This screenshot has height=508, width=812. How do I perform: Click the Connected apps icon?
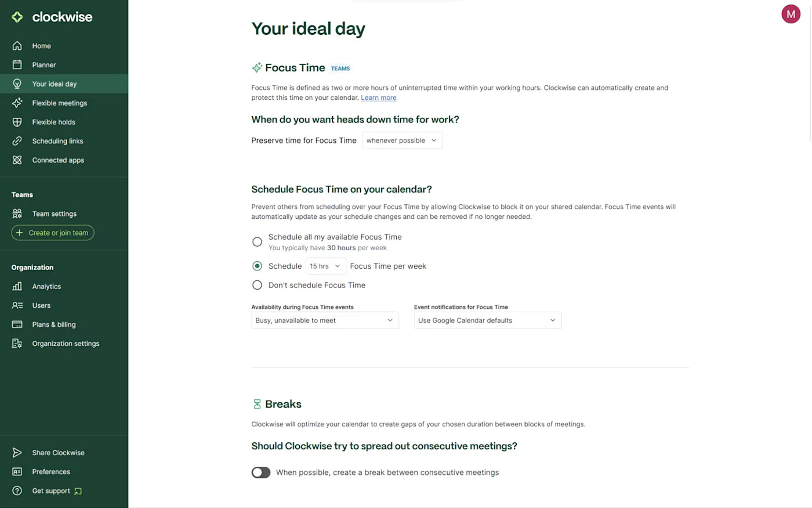pyautogui.click(x=17, y=160)
